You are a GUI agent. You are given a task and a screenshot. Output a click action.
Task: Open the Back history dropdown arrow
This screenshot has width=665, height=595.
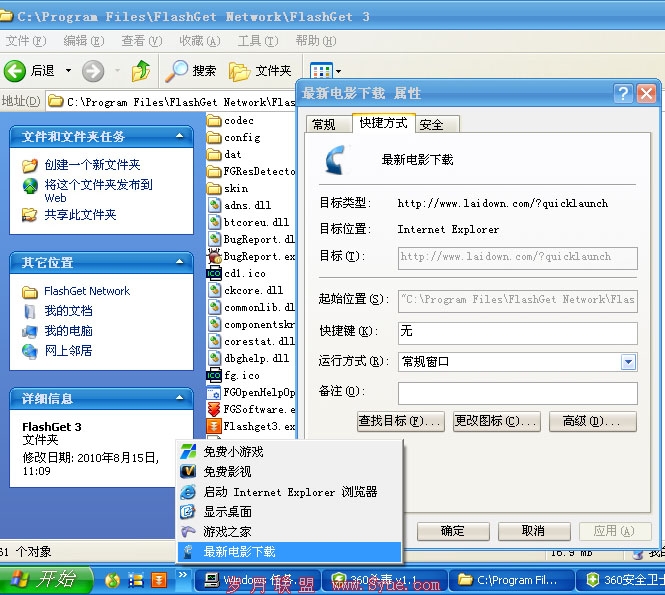tap(68, 70)
